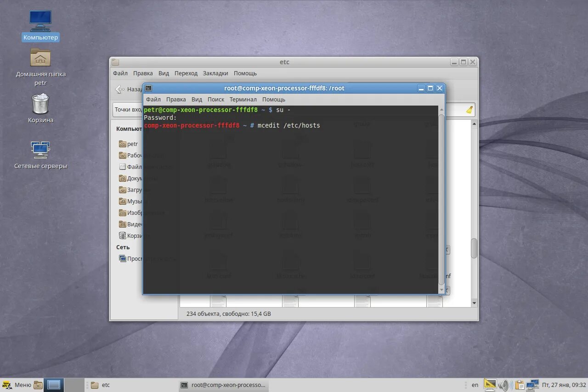Switch to second workspace in pager
Image resolution: width=588 pixels, height=392 pixels.
[x=74, y=385]
